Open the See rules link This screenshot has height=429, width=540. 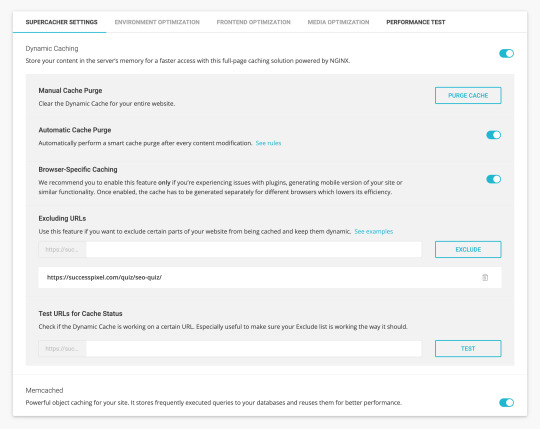click(x=268, y=143)
